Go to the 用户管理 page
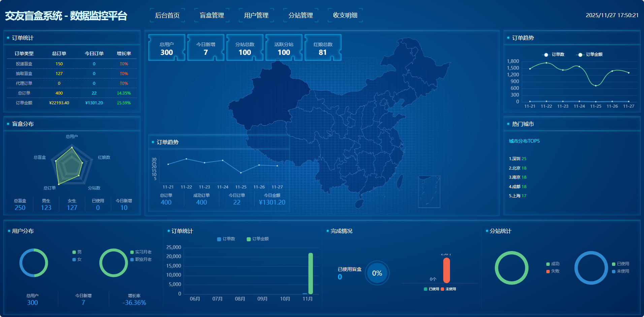The image size is (644, 317). (256, 15)
